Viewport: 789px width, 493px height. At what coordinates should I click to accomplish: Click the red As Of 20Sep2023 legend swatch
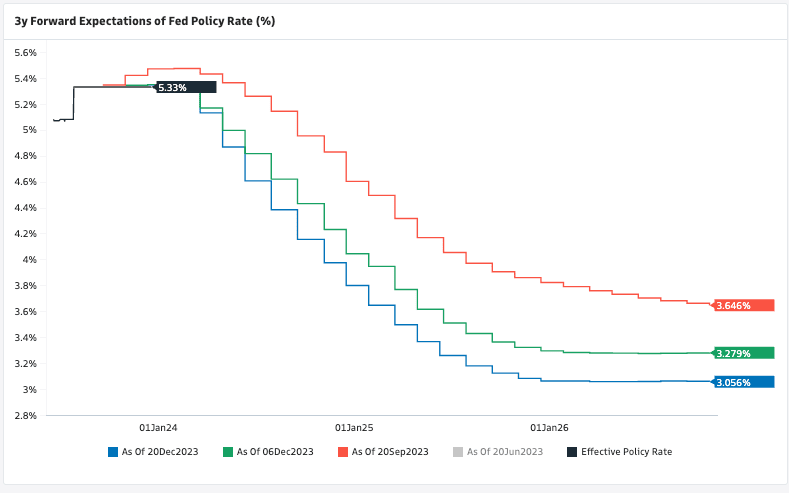pyautogui.click(x=343, y=452)
